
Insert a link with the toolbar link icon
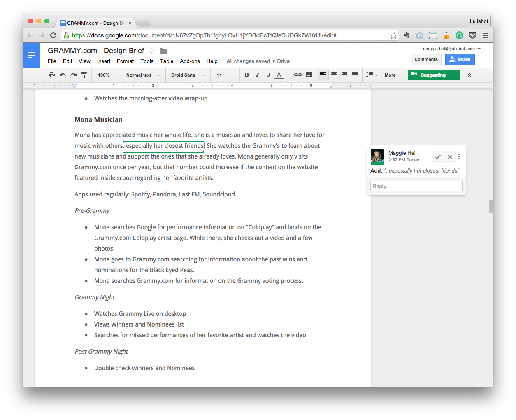(298, 75)
